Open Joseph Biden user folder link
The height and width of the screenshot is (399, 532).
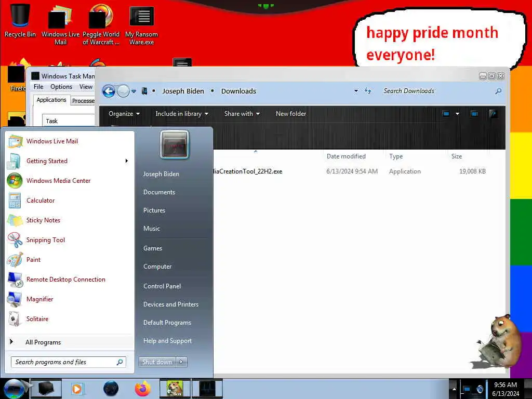[161, 174]
